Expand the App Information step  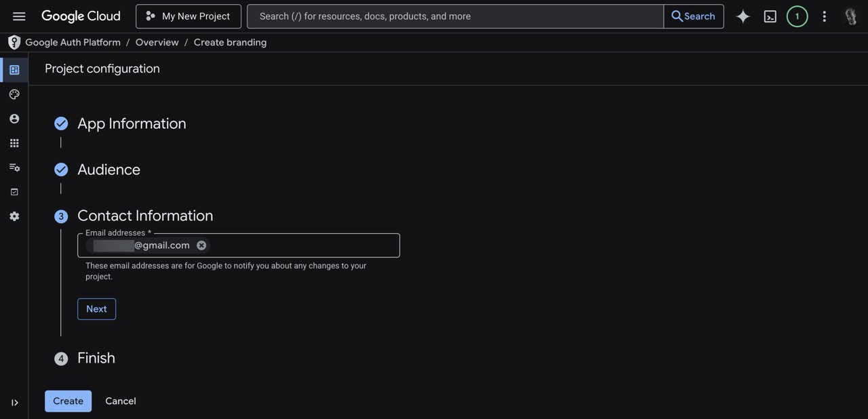point(132,123)
